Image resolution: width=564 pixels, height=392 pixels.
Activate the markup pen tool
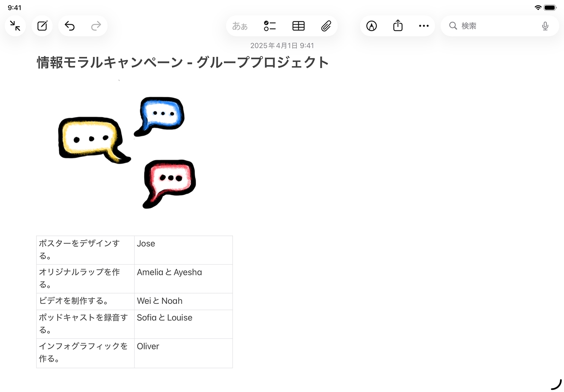(371, 26)
